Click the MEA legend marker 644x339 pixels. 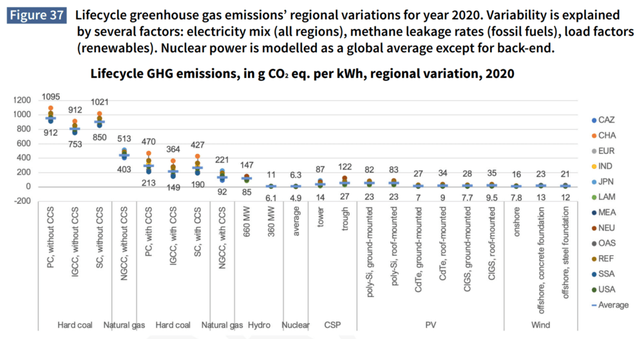point(593,213)
